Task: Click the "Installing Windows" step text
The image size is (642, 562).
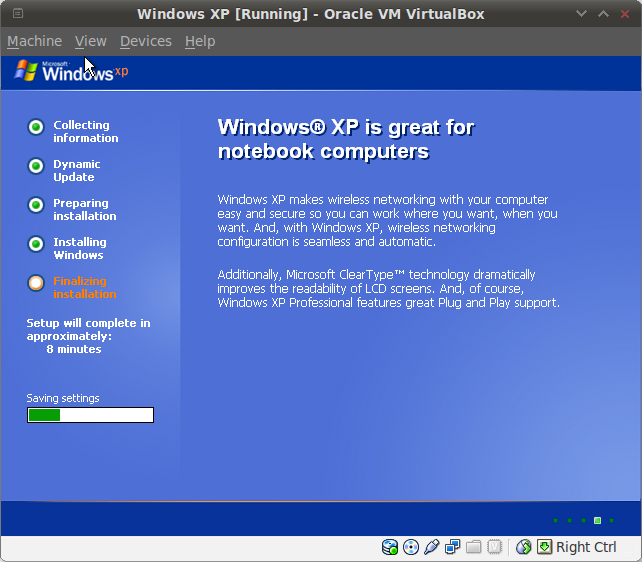Action: [80, 248]
